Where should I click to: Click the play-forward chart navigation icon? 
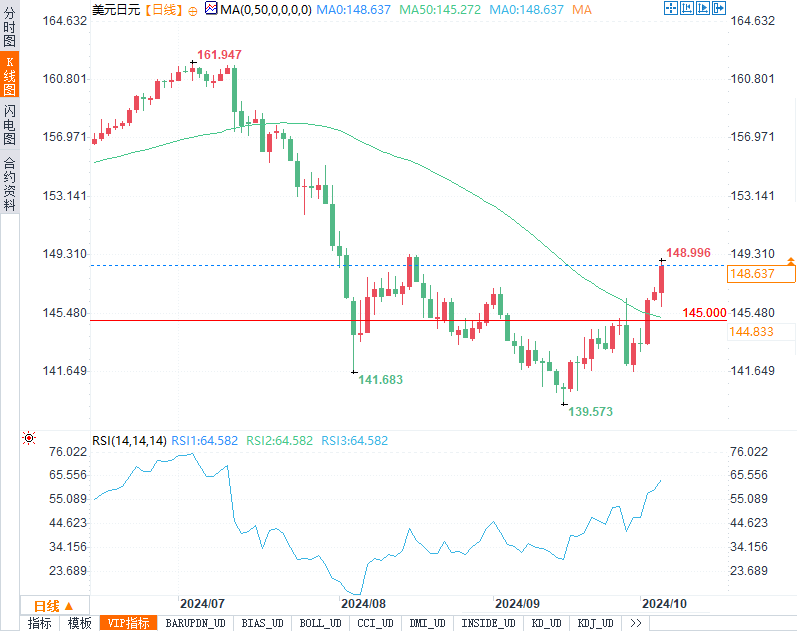tap(703, 8)
